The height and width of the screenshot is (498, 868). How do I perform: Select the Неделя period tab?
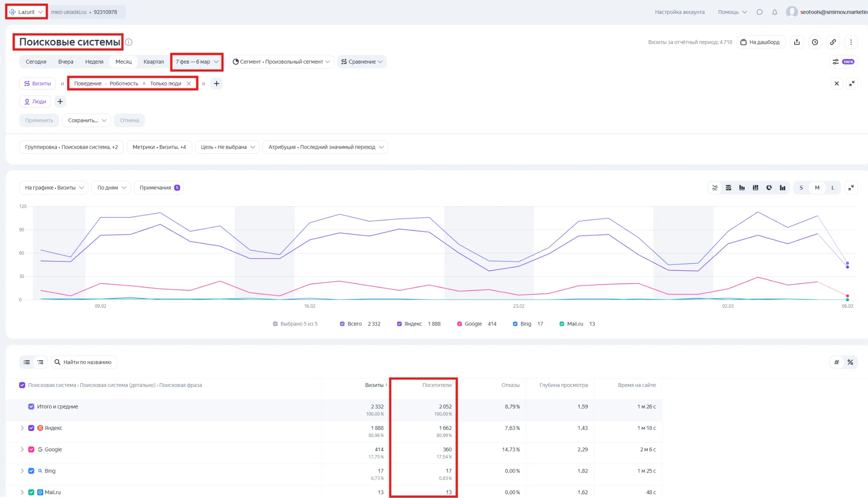(94, 62)
